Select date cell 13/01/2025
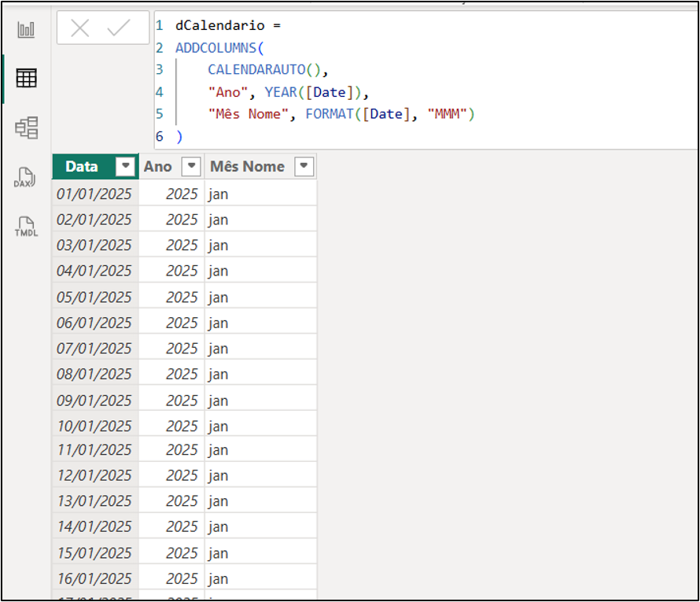Image resolution: width=700 pixels, height=602 pixels. point(95,500)
